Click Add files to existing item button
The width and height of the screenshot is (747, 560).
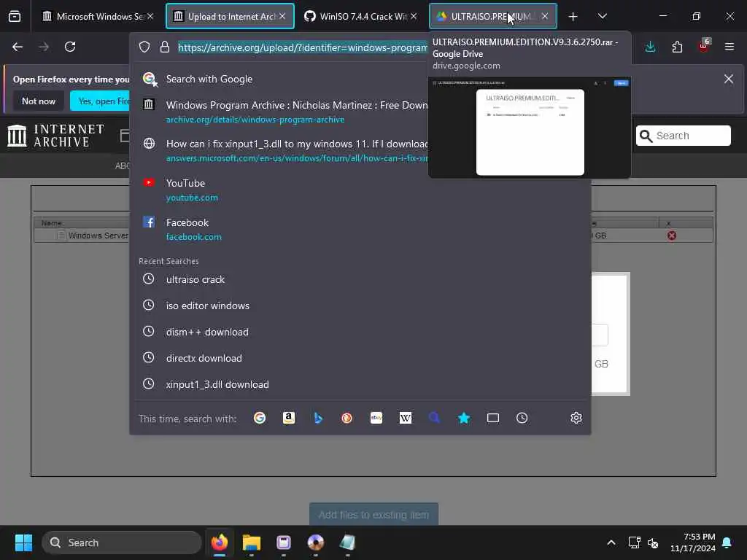click(374, 515)
